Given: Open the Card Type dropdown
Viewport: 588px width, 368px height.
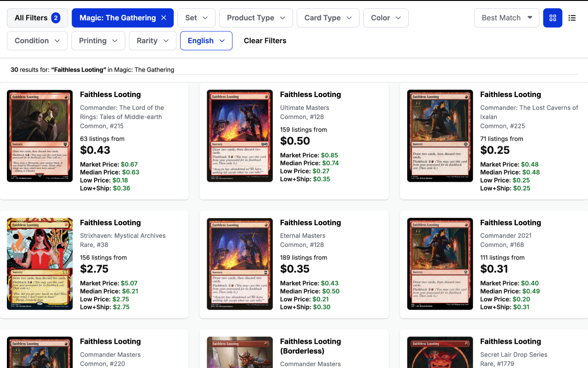Looking at the screenshot, I should point(328,18).
